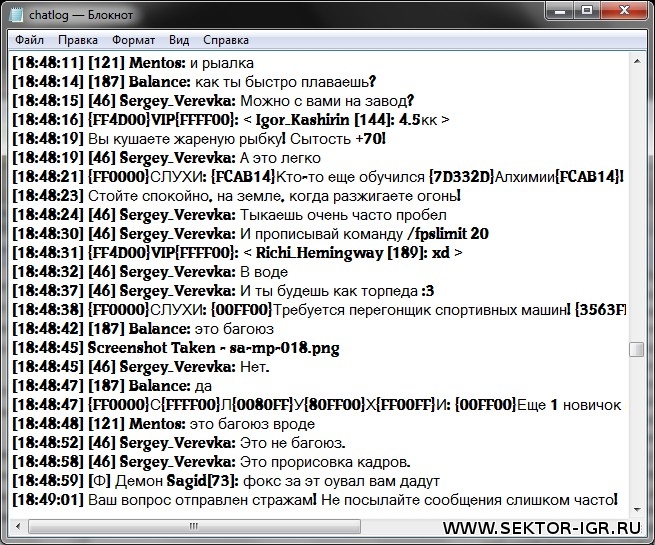Click line 'Стойте спокойно, на земле'
This screenshot has width=655, height=545.
click(x=237, y=196)
